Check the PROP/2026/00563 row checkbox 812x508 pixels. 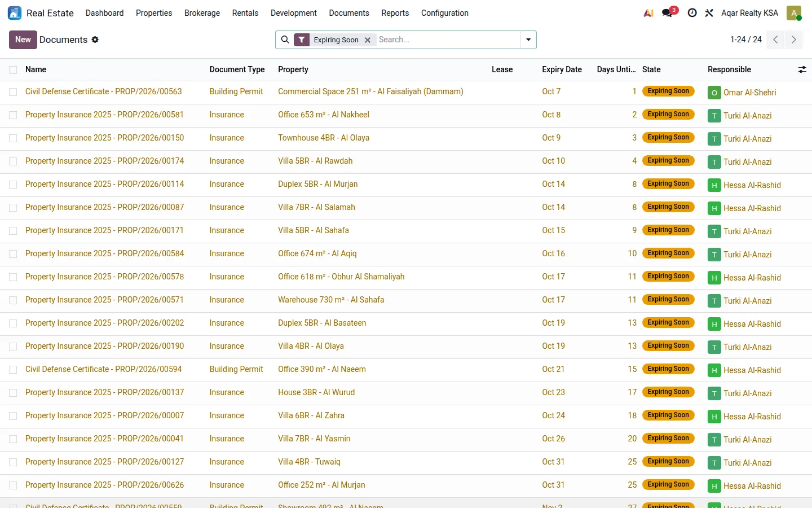click(13, 92)
